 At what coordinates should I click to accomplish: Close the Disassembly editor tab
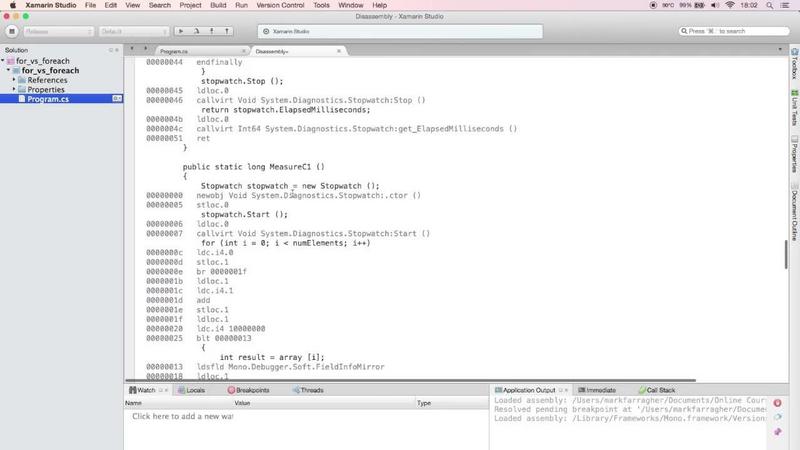[x=339, y=51]
